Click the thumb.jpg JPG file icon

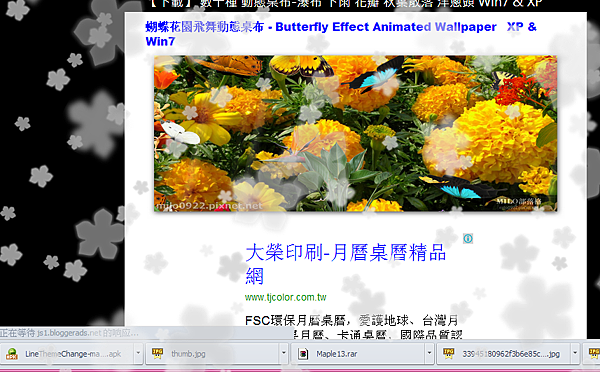click(157, 354)
